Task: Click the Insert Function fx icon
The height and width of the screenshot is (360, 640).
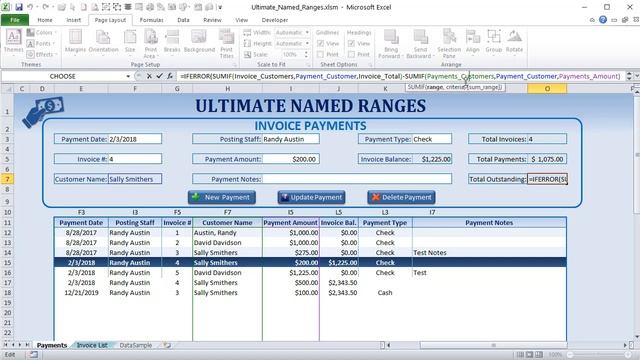Action: 170,76
